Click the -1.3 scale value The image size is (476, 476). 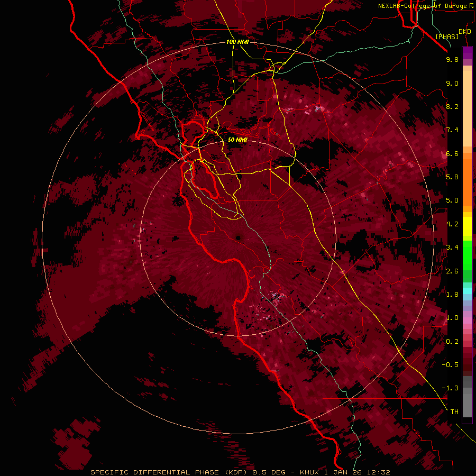450,388
